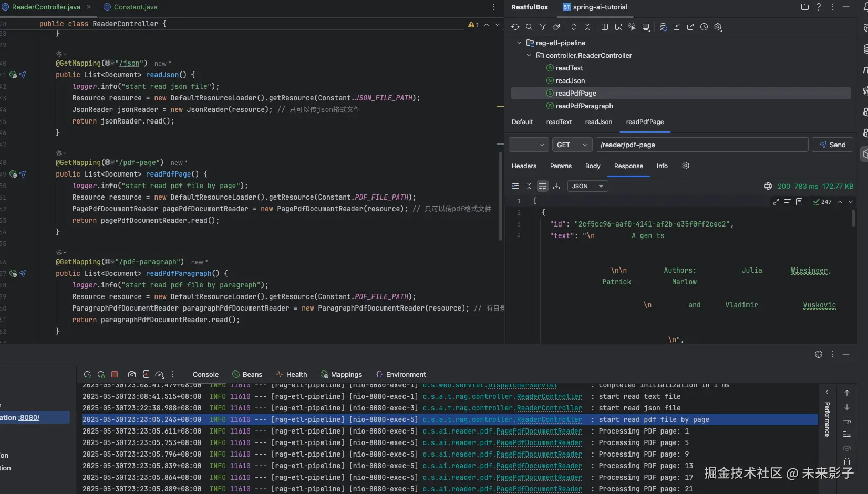Collapse the rag-etl-pipeline tree node

pyautogui.click(x=519, y=43)
